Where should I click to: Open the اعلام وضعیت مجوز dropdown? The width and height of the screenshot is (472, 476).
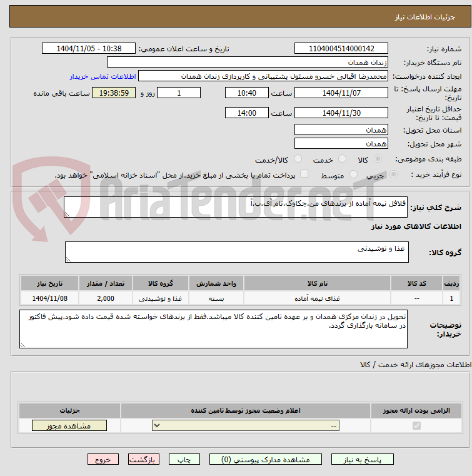(246, 425)
